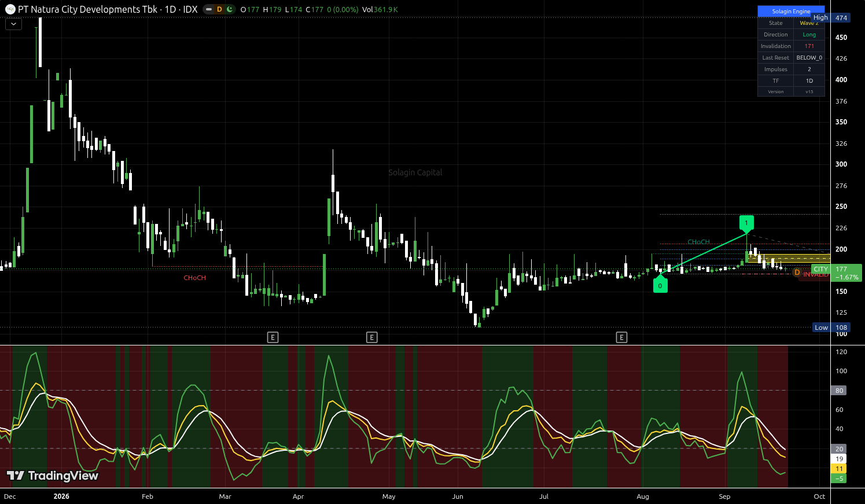Click the Jun label on time axis
Viewport: 865px width, 504px height.
458,496
